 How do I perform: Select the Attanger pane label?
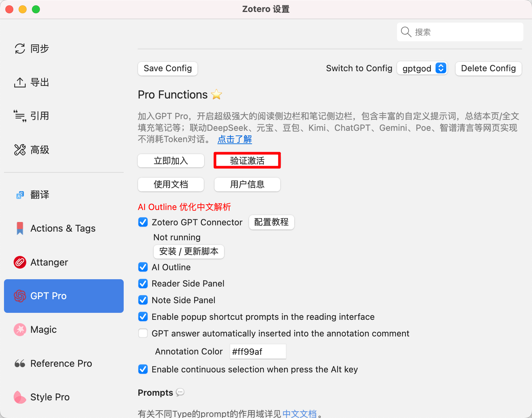coord(49,262)
